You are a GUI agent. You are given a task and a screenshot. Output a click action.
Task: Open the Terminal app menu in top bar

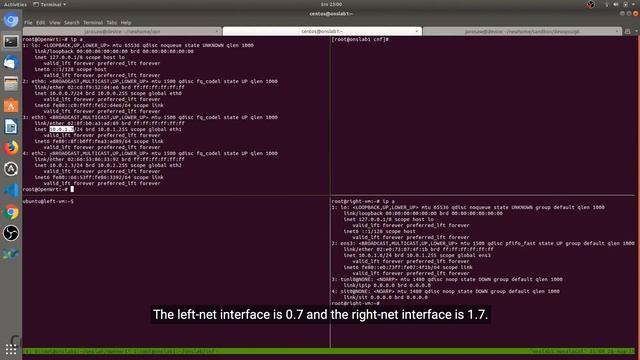click(50, 4)
